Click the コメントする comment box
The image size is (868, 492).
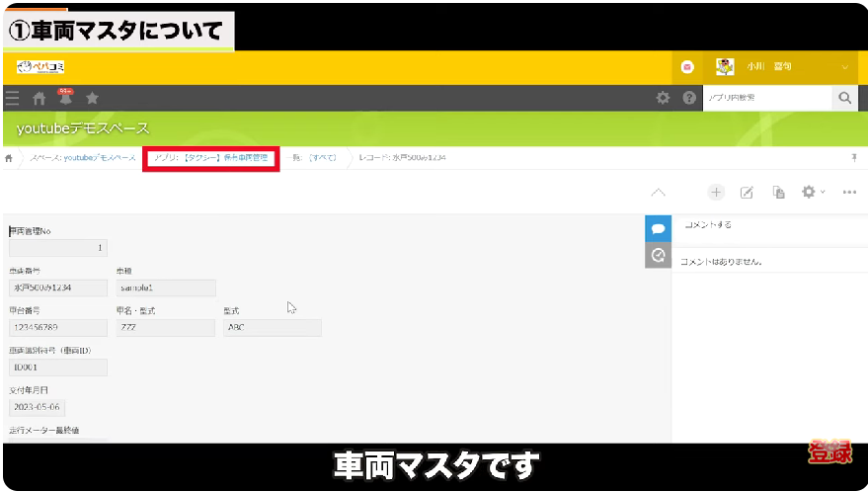tap(766, 225)
